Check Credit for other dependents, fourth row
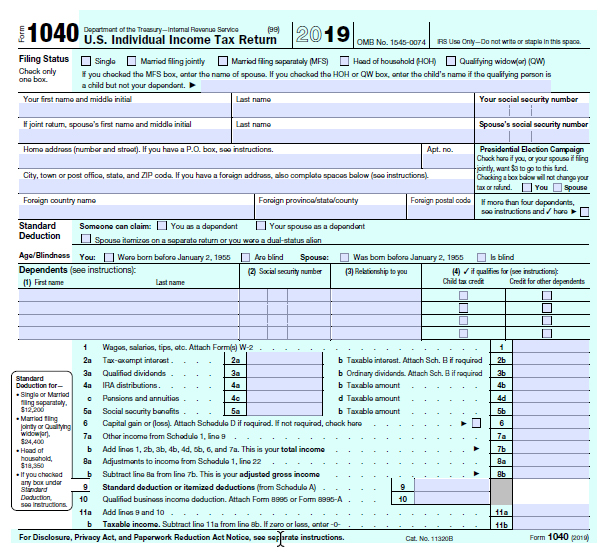 [x=547, y=333]
